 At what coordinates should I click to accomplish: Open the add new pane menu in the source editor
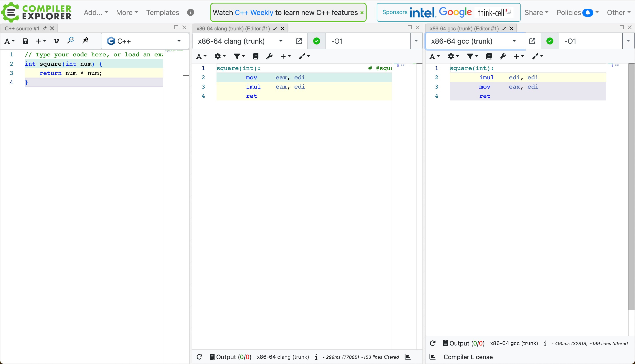click(41, 41)
